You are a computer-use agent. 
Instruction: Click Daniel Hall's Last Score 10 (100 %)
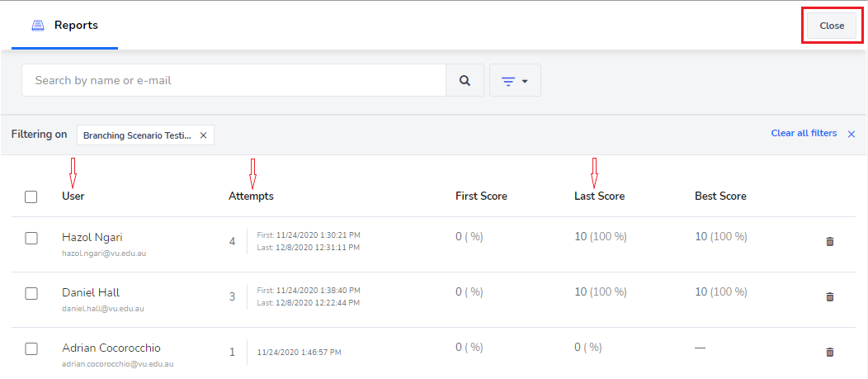(601, 291)
